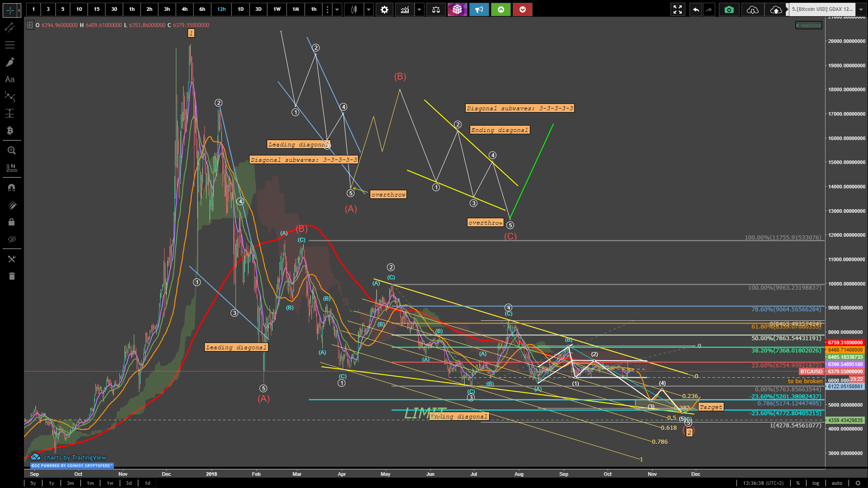Toggle magnet snap mode

click(12, 188)
